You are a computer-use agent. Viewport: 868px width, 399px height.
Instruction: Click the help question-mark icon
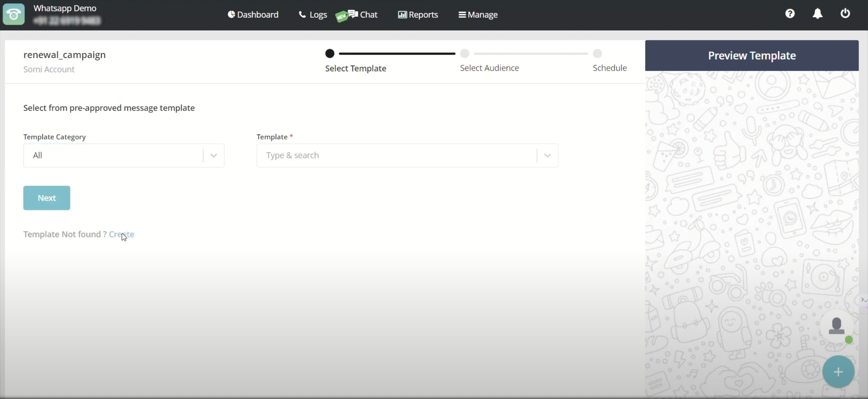coord(790,14)
